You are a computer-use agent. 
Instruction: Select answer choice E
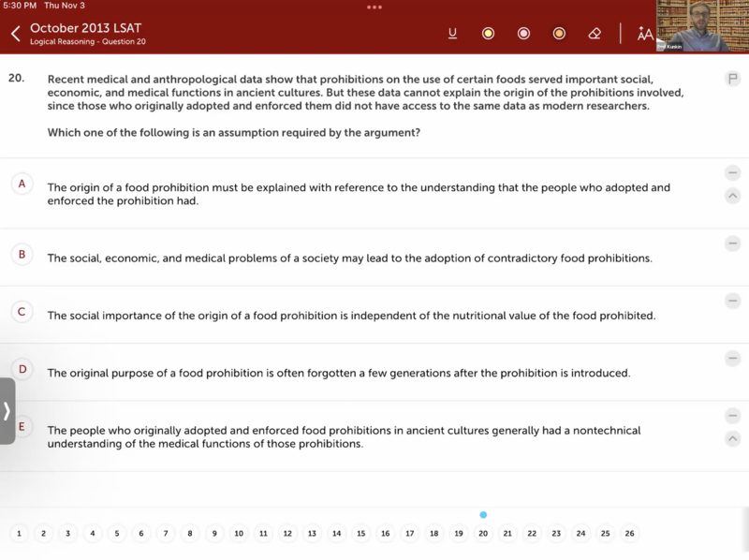point(22,427)
